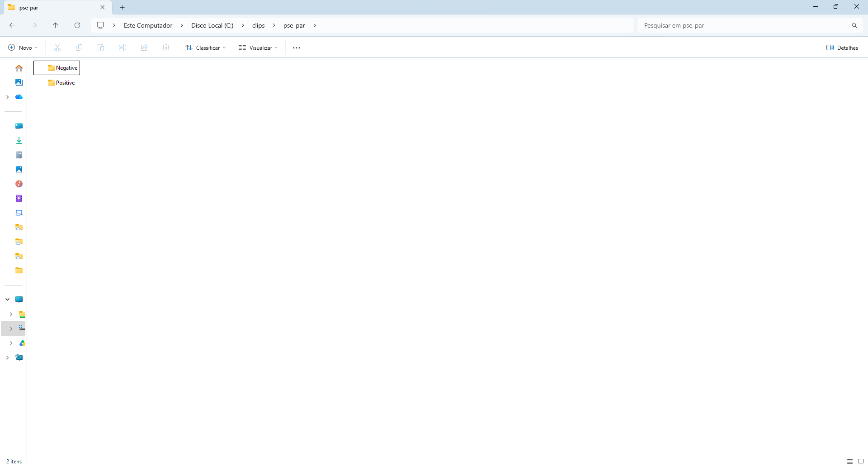The image size is (868, 467).
Task: Select the Positive folder
Action: [x=61, y=83]
